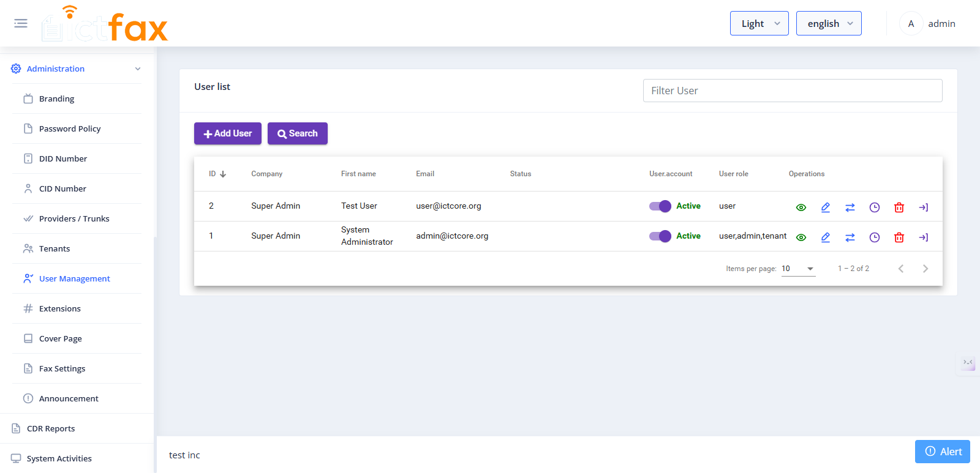Navigate to Providers / Trunks
The image size is (980, 473).
74,218
